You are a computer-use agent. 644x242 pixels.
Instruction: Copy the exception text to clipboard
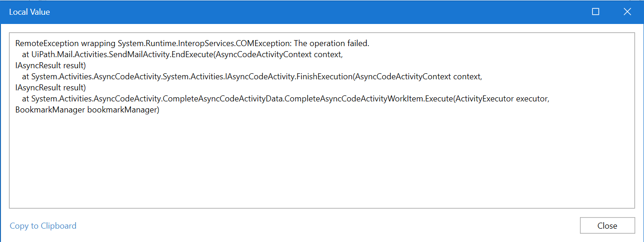[43, 226]
